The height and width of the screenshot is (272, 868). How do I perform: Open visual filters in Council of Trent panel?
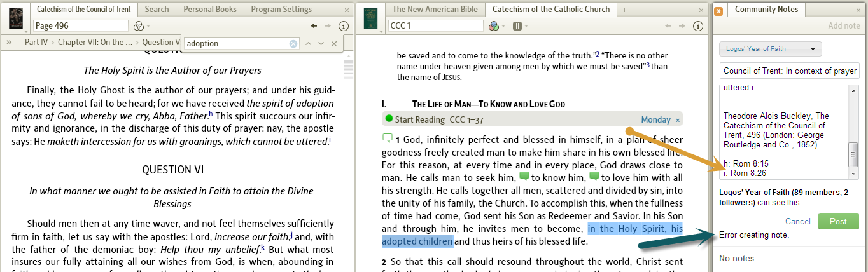(139, 26)
